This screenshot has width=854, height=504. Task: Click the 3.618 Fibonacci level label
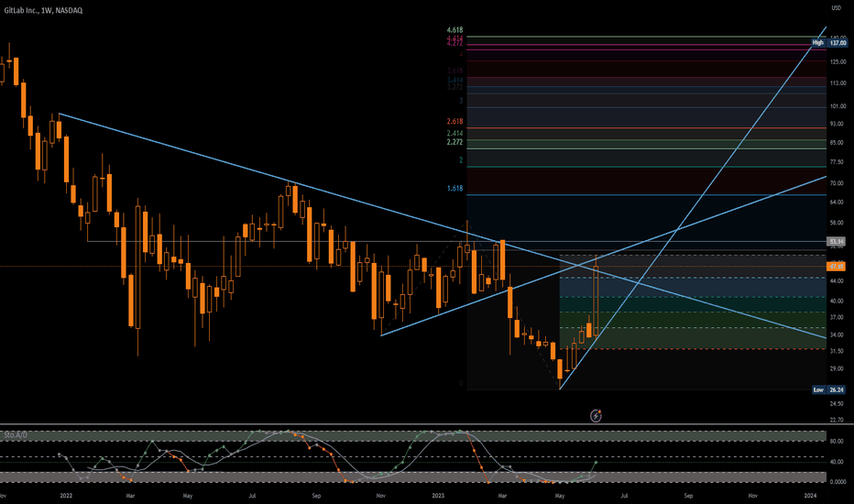pyautogui.click(x=454, y=71)
